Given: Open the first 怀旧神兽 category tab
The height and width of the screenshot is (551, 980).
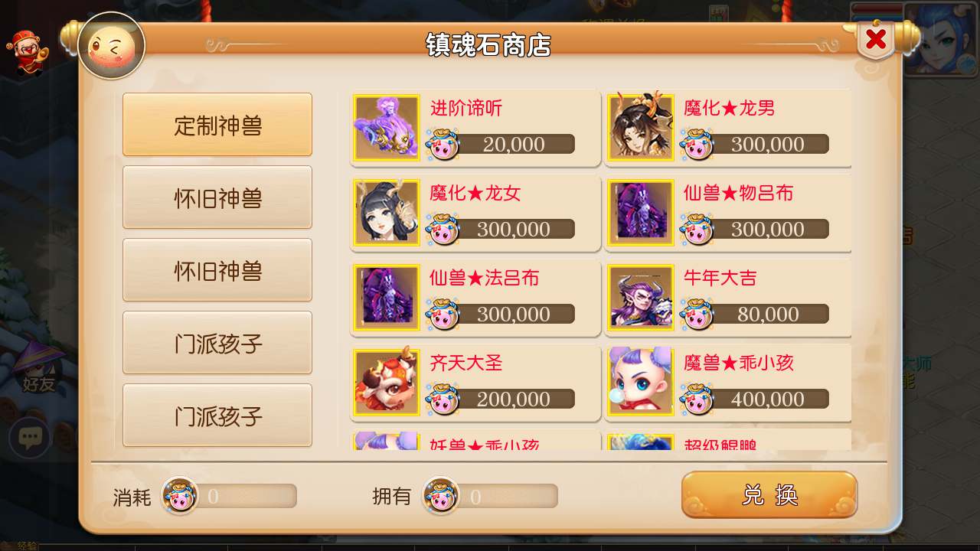Looking at the screenshot, I should (x=217, y=197).
